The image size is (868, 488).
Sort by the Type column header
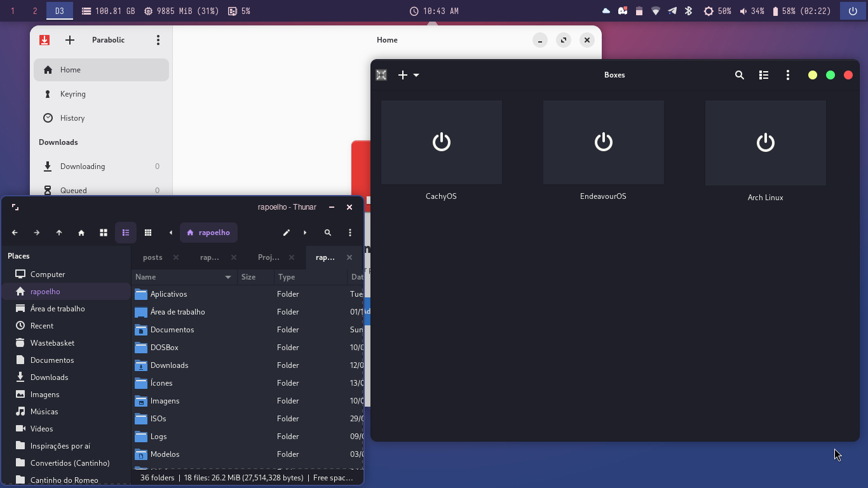[311, 277]
